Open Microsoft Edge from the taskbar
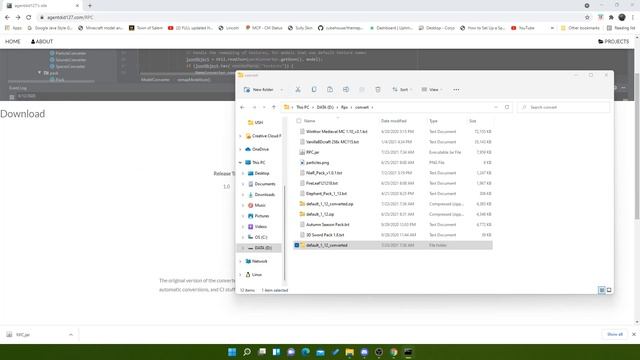640x360 pixels. [305, 352]
